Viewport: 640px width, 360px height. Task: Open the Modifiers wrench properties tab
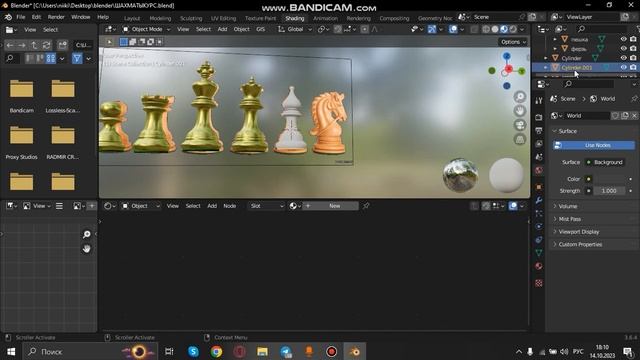point(539,200)
